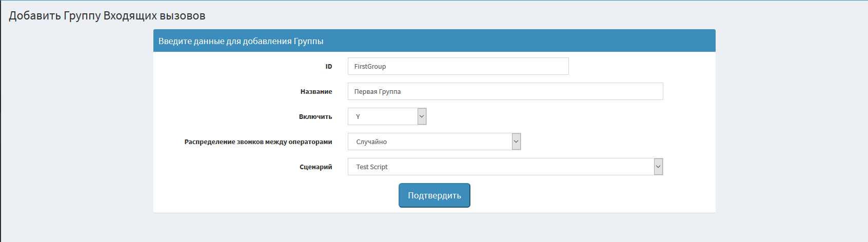Click the Test Script value in Сценарий select
The image size is (868, 242).
coord(372,167)
